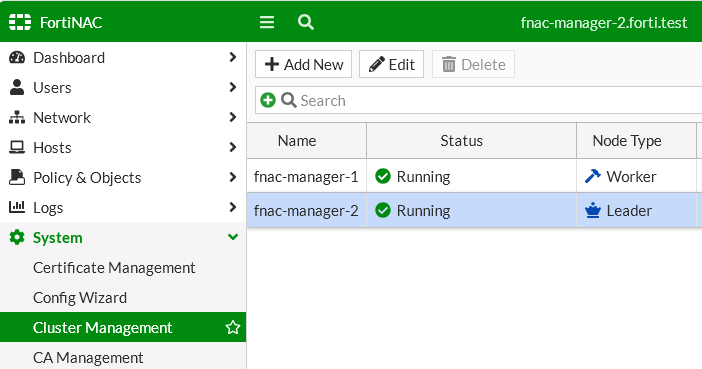
Task: Expand the Dashboard menu chevron
Action: point(232,57)
